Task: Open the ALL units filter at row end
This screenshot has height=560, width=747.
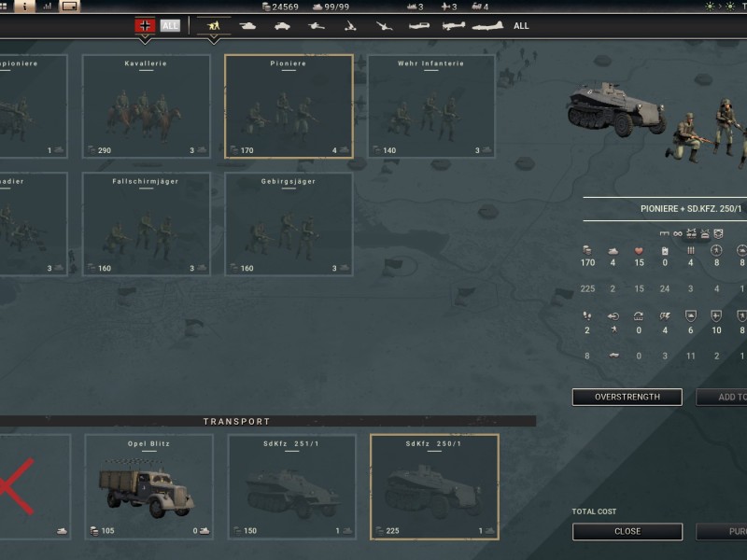Action: 520,26
